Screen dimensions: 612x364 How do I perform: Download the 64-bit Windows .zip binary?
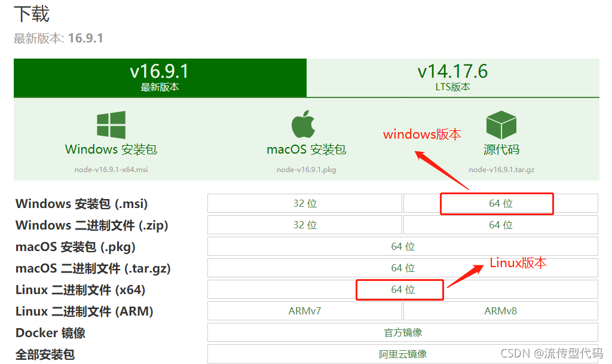coord(501,225)
